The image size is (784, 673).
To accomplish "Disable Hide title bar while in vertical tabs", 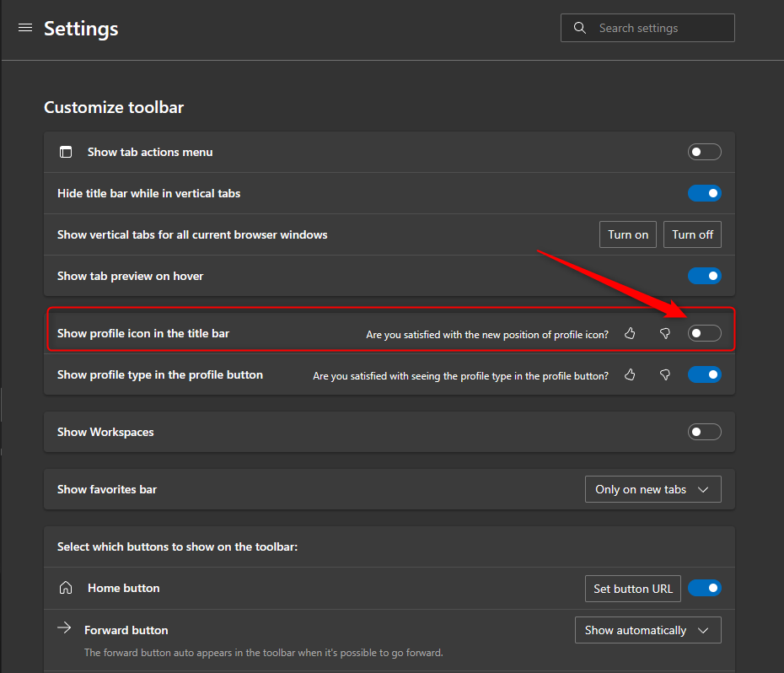I will coord(704,193).
